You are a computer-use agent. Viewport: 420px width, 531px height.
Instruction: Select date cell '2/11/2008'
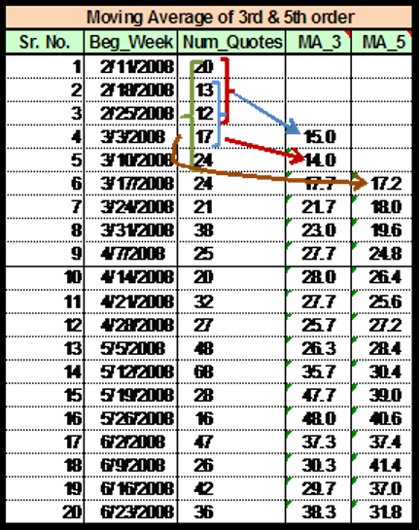click(x=130, y=67)
